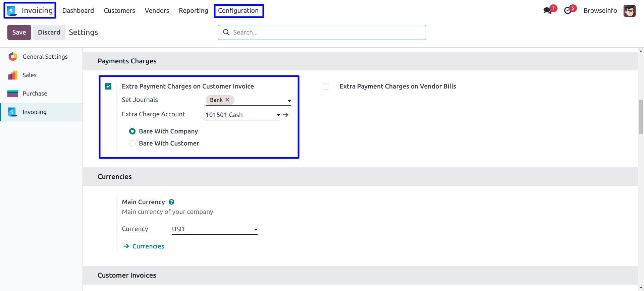Open the Configuration menu
Viewport: 644px width, 291px height.
tap(238, 11)
